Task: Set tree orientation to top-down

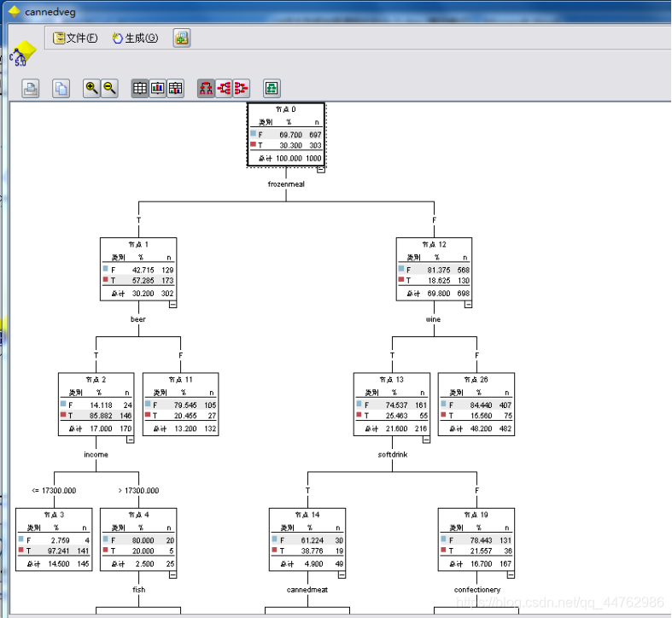Action: point(206,89)
